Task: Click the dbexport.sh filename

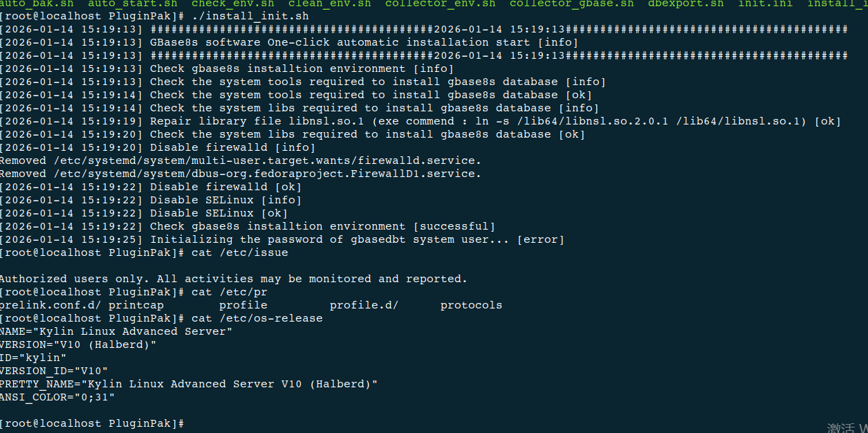Action: point(685,3)
